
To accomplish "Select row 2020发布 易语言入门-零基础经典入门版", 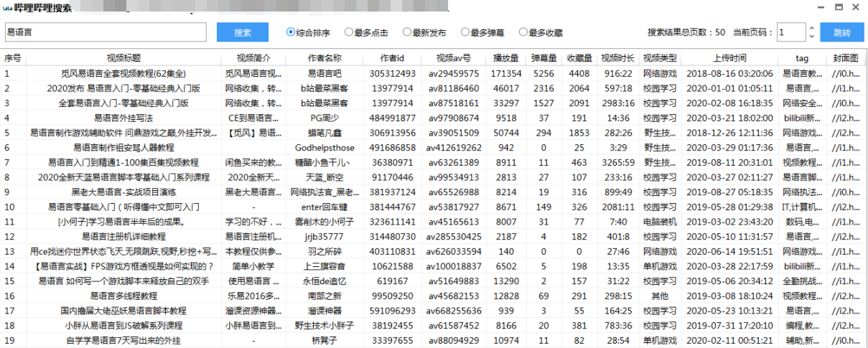I will click(x=433, y=88).
